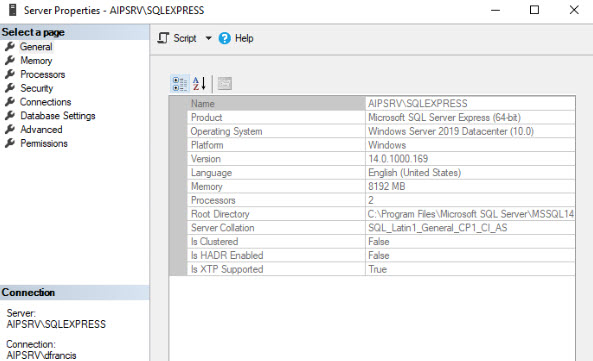Open the Script dropdown arrow
The image size is (593, 361).
pyautogui.click(x=208, y=38)
